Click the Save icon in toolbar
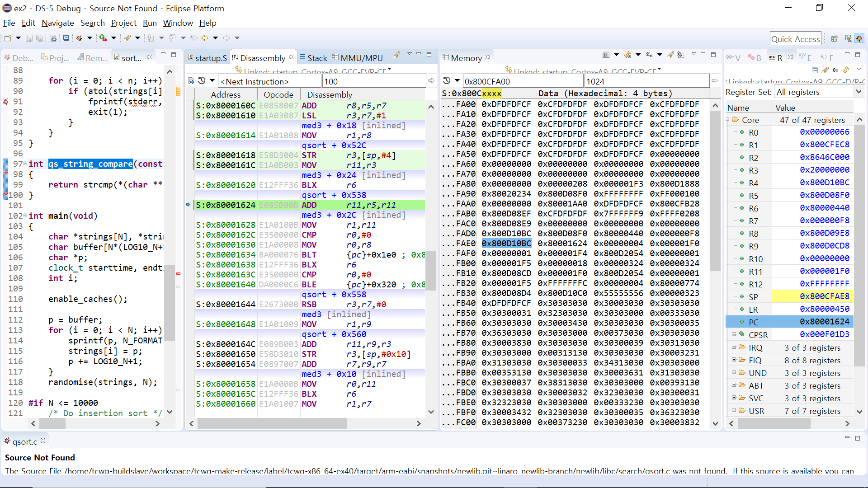This screenshot has height=488, width=868. 29,38
